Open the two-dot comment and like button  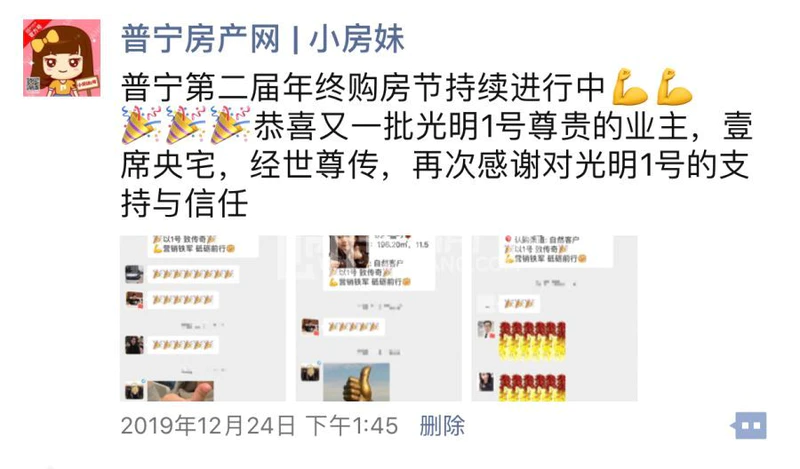749,425
